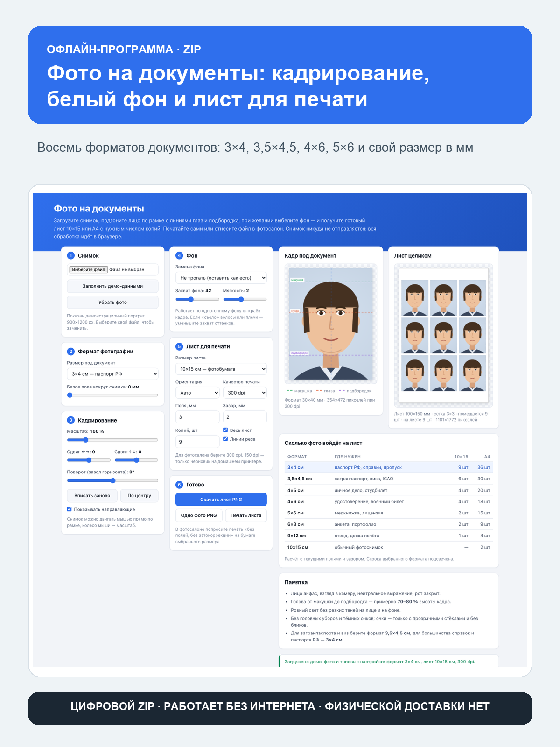Image resolution: width=560 pixels, height=747 pixels.
Task: Click the 'Поворот (завал горизонта)' slider
Action: tap(112, 480)
